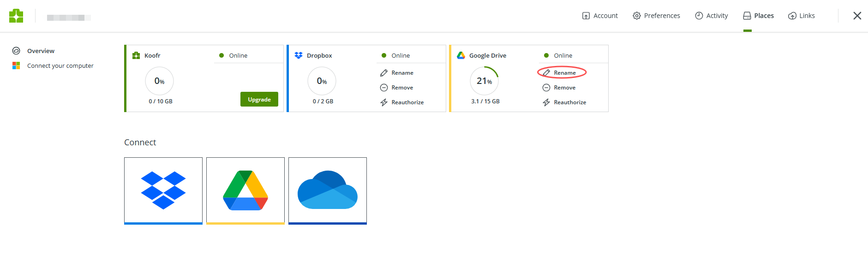Screen dimensions: 868x274
Task: Click the Dropbox 0% usage circle
Action: pos(322,81)
